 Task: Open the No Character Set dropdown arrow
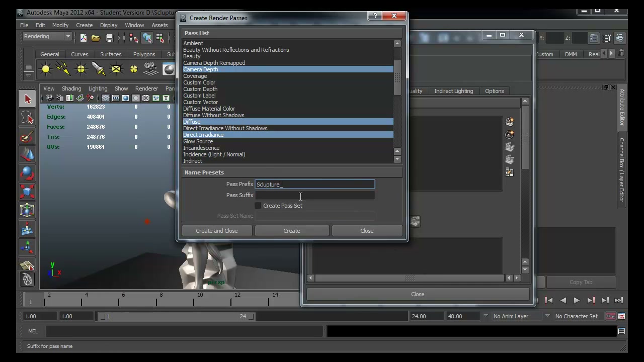[547, 316]
